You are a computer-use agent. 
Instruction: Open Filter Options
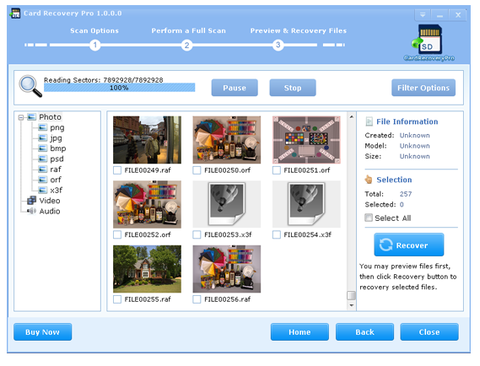pos(423,88)
